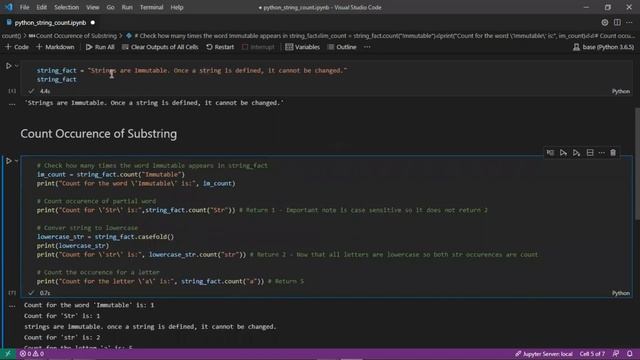This screenshot has width=640, height=360.
Task: Add a new Markdown cell
Action: click(56, 47)
